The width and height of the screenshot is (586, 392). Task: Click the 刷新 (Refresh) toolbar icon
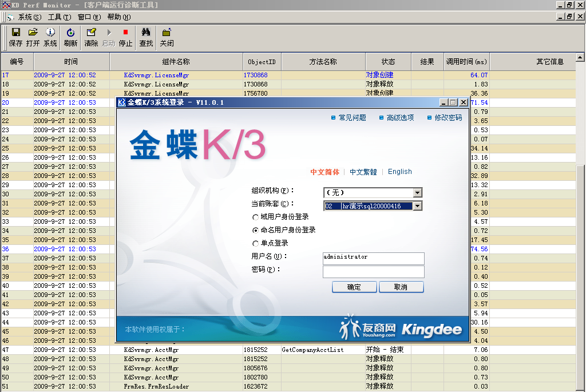[70, 33]
